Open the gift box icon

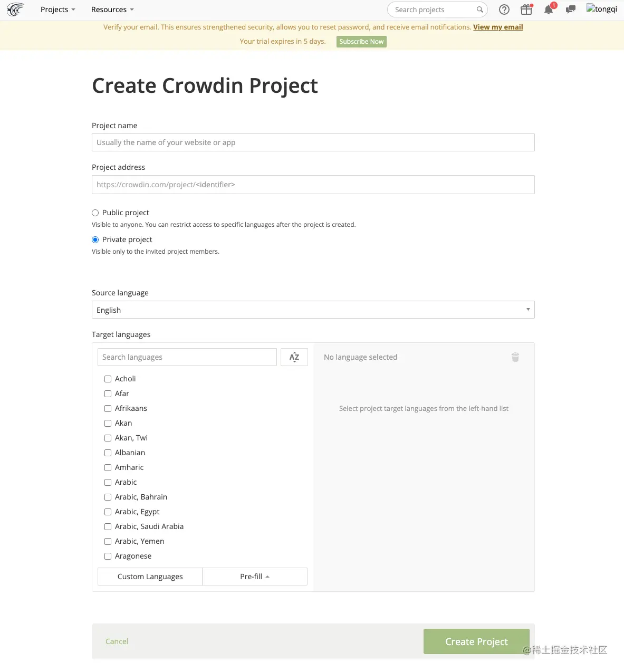pyautogui.click(x=526, y=9)
